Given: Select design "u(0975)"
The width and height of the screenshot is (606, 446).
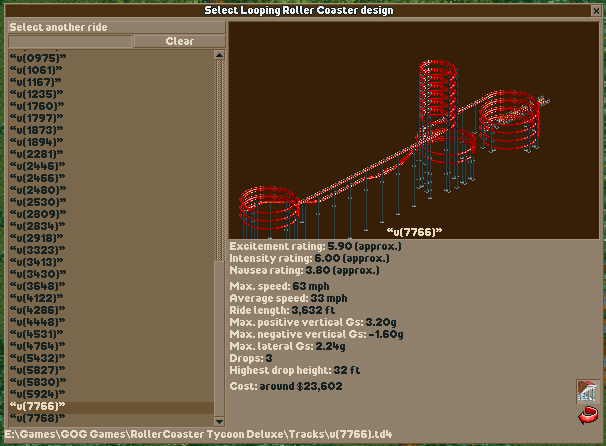Looking at the screenshot, I should (111, 58).
